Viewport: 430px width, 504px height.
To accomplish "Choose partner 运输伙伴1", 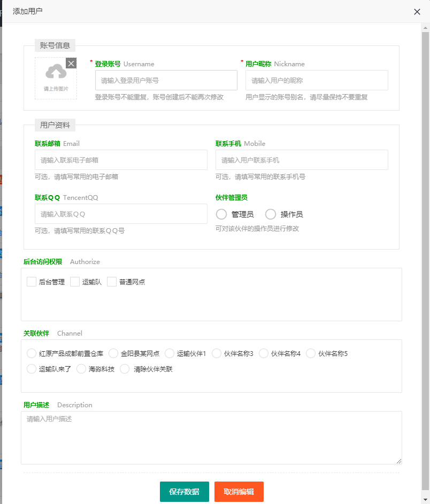I will [x=170, y=354].
